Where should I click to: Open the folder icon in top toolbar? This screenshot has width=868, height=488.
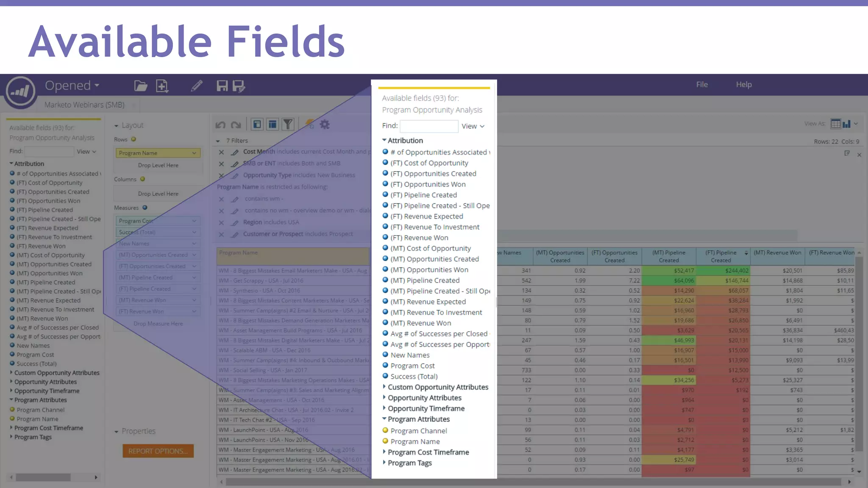click(141, 86)
